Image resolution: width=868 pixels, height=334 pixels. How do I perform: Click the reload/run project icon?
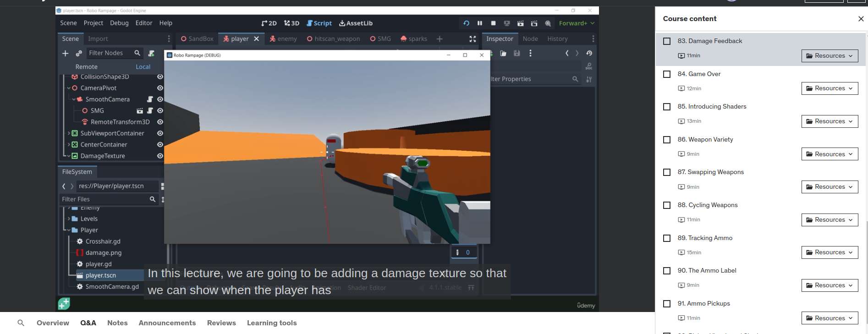(x=466, y=23)
